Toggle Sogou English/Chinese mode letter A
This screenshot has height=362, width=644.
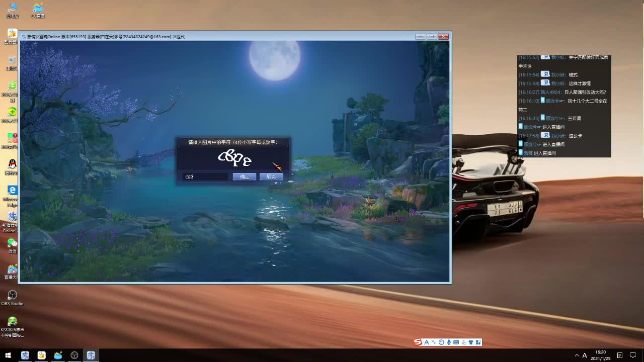click(x=427, y=342)
